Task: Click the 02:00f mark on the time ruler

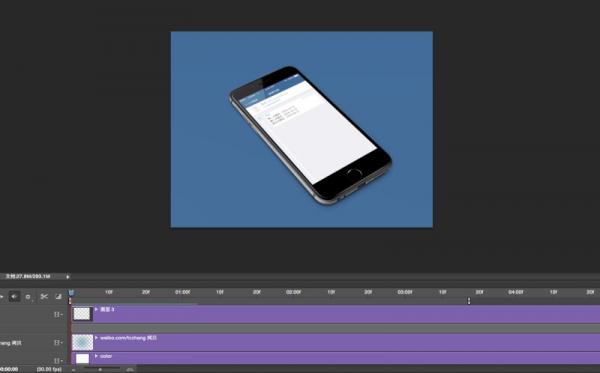Action: tap(293, 292)
